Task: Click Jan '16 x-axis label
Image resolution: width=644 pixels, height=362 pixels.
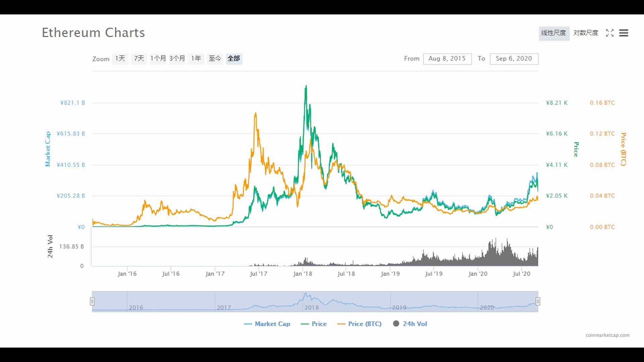Action: (127, 274)
